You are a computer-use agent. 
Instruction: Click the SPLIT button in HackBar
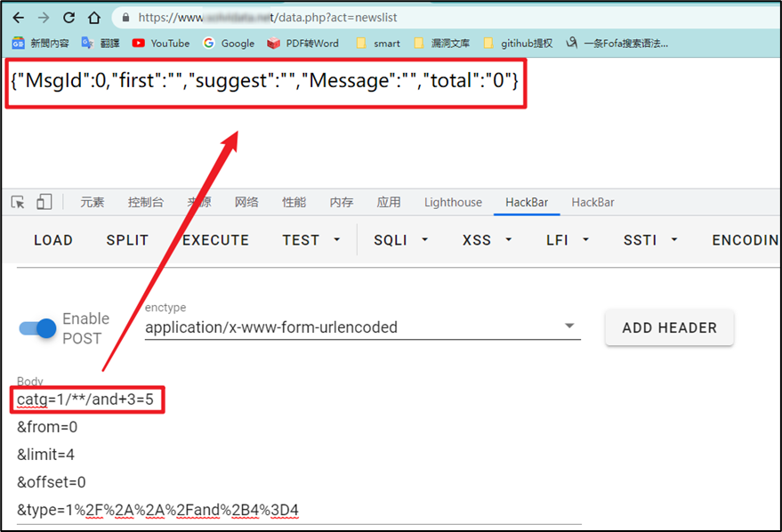click(x=127, y=240)
